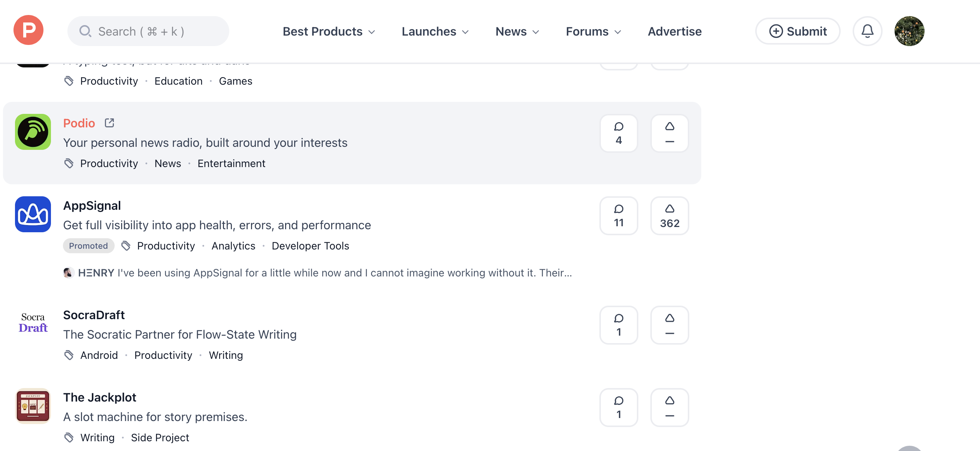Click The Jackplot slot machine logo
The width and height of the screenshot is (980, 451).
click(33, 406)
